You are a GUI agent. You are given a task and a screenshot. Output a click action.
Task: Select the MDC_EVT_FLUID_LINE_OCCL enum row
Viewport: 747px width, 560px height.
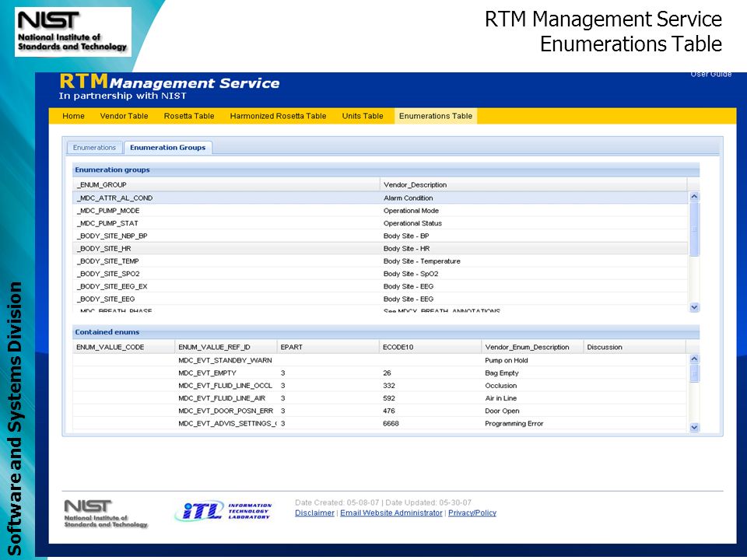click(x=379, y=386)
